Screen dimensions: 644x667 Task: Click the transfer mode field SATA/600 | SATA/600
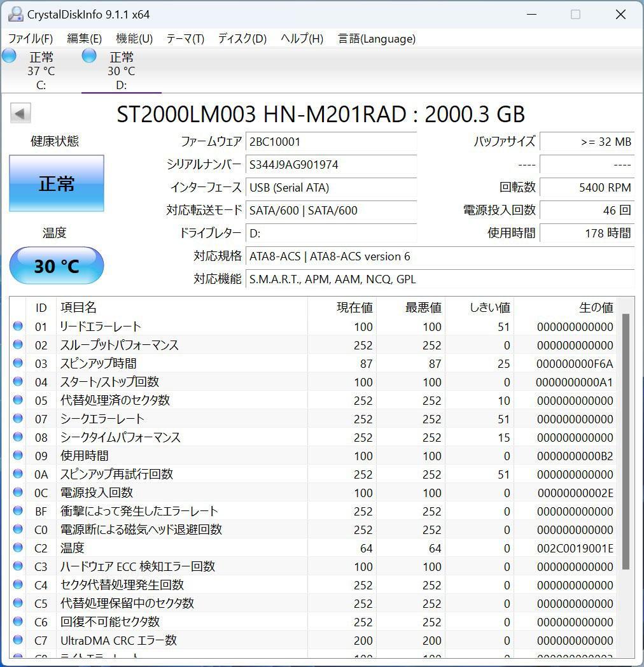pyautogui.click(x=331, y=211)
